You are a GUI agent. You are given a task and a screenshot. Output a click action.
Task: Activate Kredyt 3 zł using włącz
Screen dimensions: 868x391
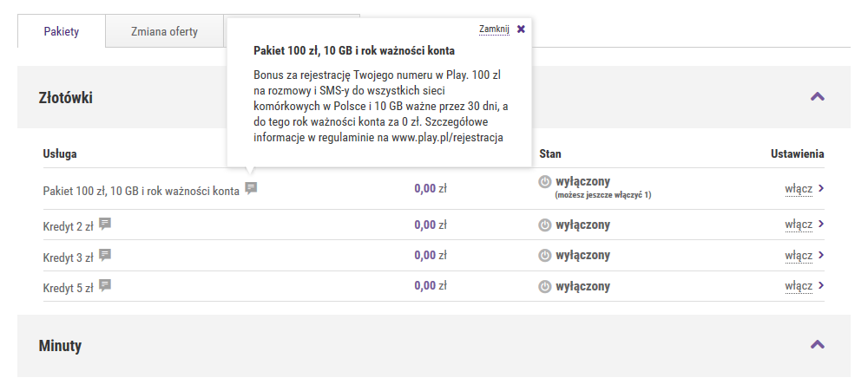[799, 255]
